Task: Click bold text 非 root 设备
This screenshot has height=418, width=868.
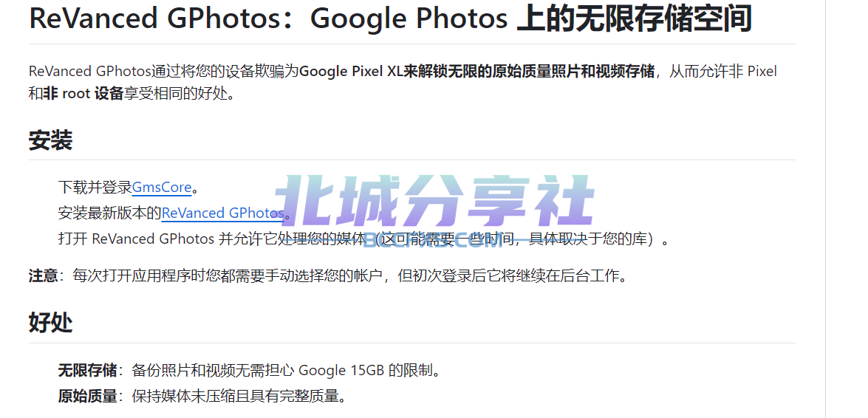Action: [x=83, y=94]
